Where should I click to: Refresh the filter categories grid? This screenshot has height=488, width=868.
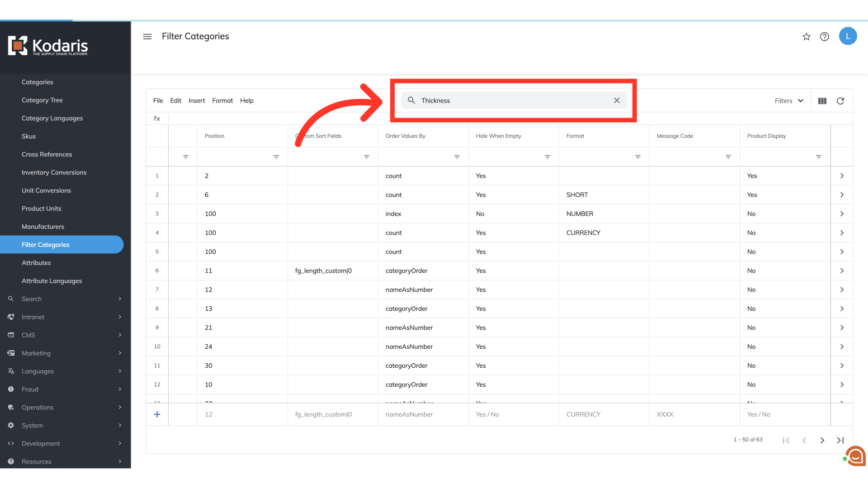tap(840, 101)
